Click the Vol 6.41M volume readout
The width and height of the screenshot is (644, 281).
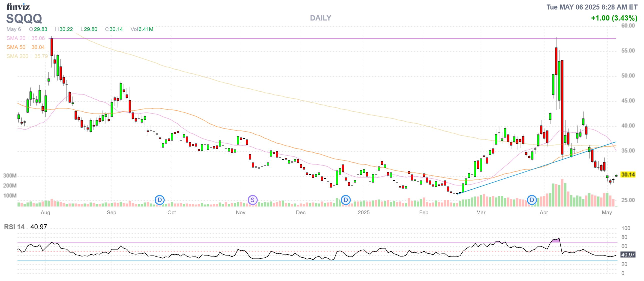142,29
